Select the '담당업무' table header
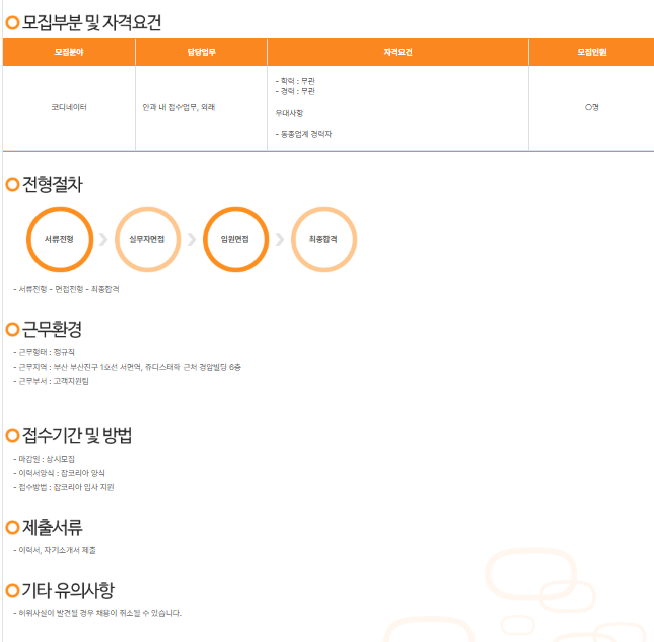The image size is (654, 642). click(201, 52)
